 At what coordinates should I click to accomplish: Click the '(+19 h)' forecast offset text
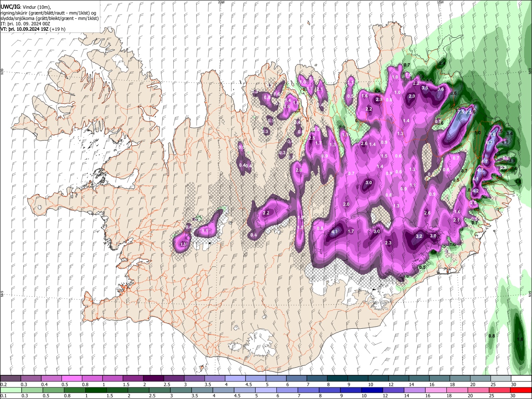pos(58,29)
